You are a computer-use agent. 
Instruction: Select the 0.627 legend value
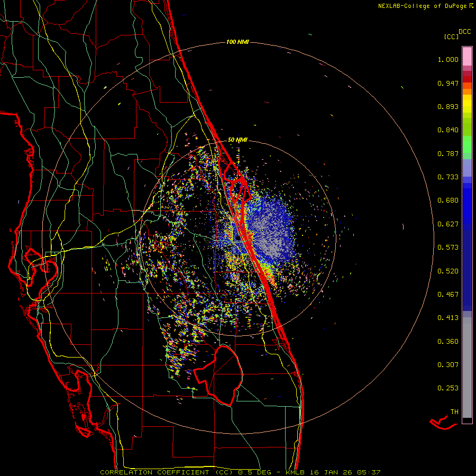(448, 224)
